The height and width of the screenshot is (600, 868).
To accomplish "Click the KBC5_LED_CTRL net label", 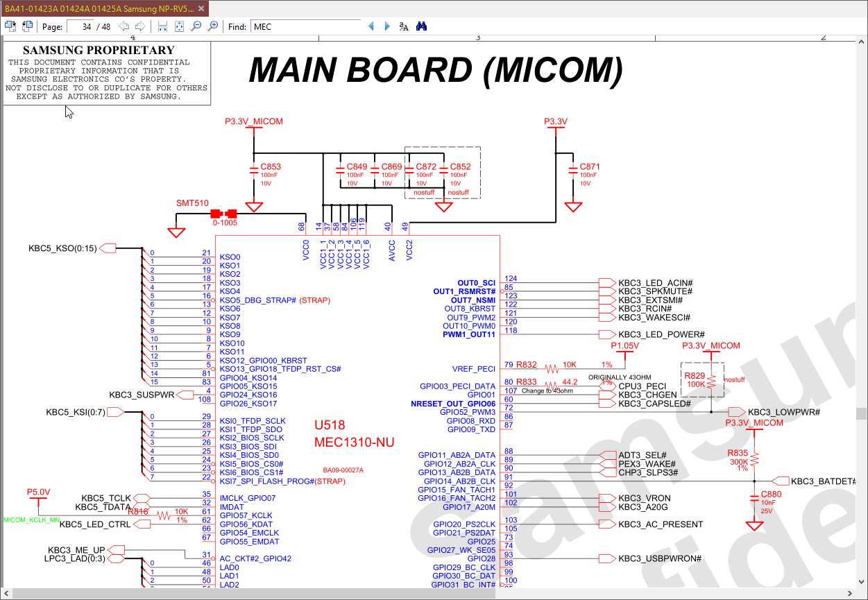I will point(95,524).
